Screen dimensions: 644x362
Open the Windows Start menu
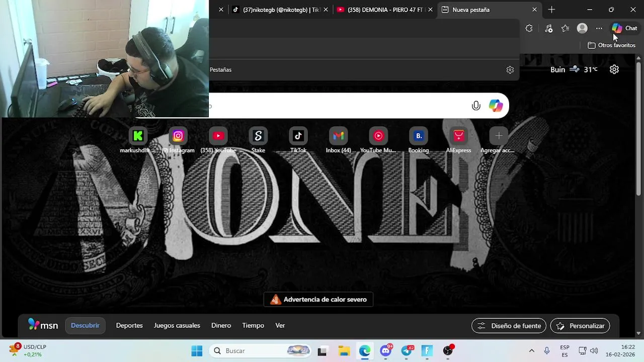[197, 351]
